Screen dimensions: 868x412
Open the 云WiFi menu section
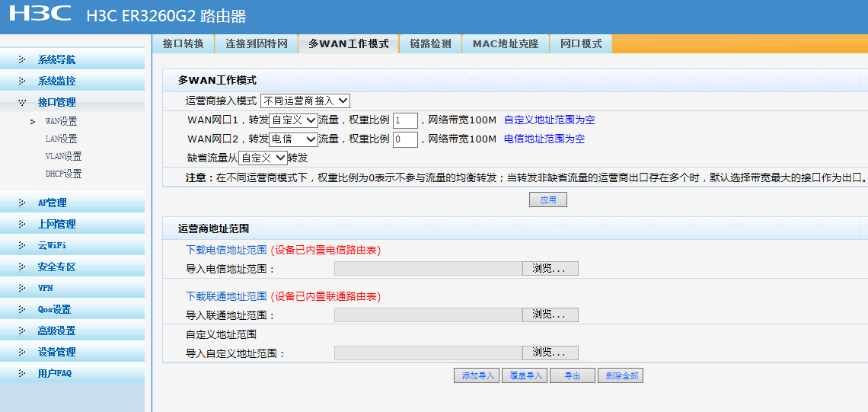pos(72,245)
